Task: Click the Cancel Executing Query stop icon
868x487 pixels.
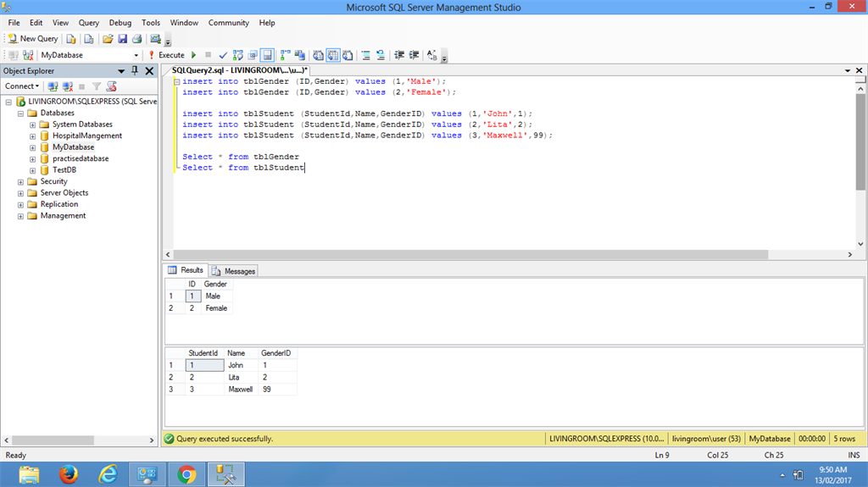Action: 209,55
